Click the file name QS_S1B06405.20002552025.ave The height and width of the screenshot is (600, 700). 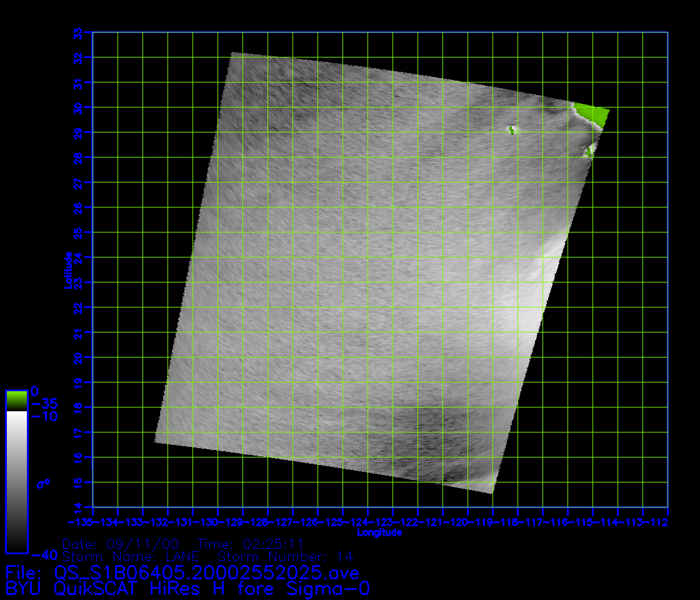(207, 572)
